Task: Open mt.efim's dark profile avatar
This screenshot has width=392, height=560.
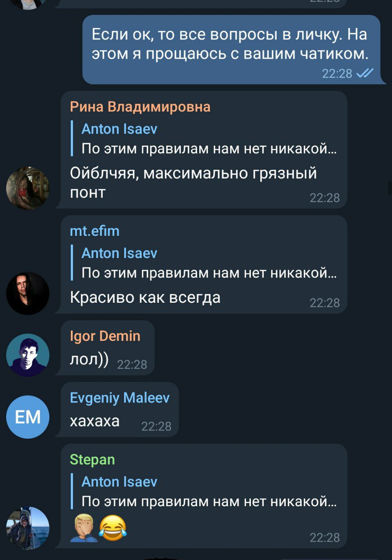Action: pos(28,293)
